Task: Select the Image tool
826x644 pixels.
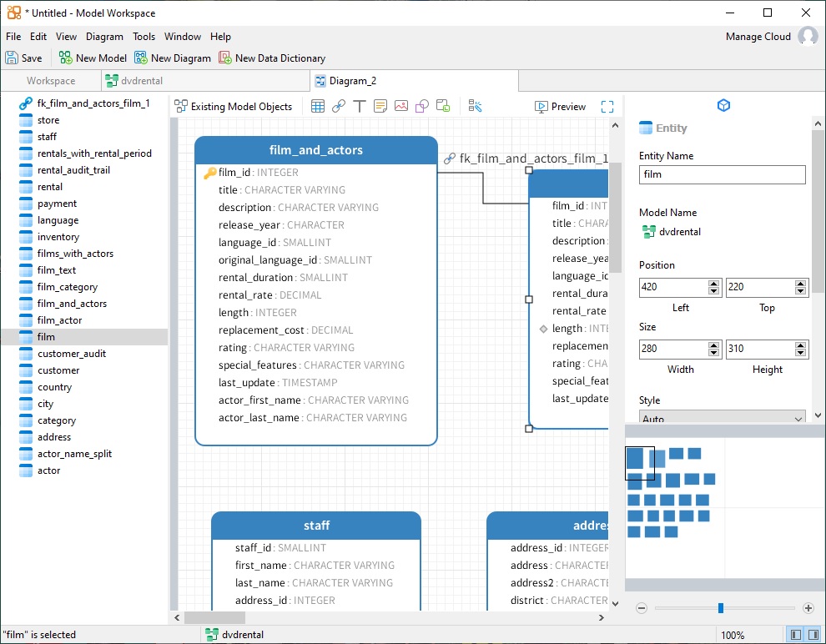Action: (400, 107)
